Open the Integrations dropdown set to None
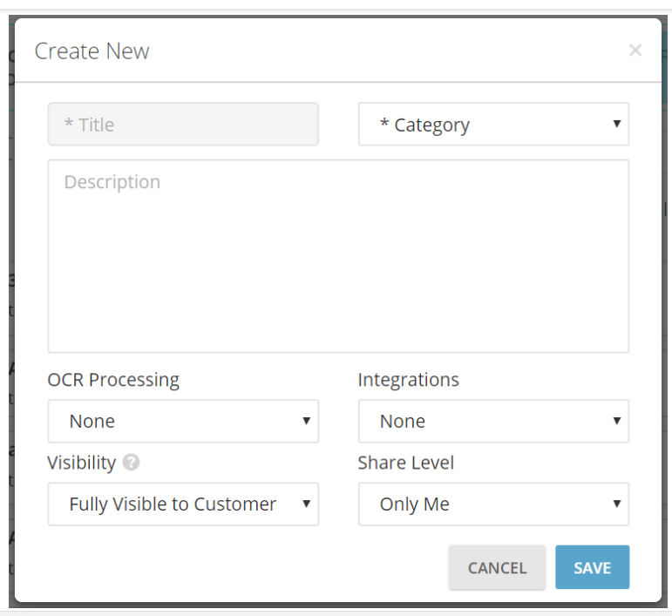Image resolution: width=672 pixels, height=616 pixels. point(492,422)
